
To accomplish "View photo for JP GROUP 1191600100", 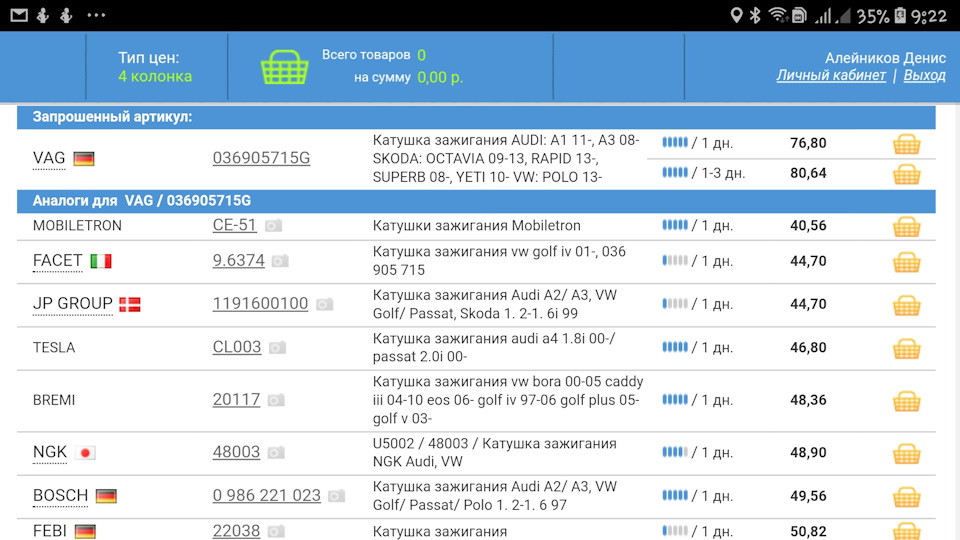I will (324, 304).
